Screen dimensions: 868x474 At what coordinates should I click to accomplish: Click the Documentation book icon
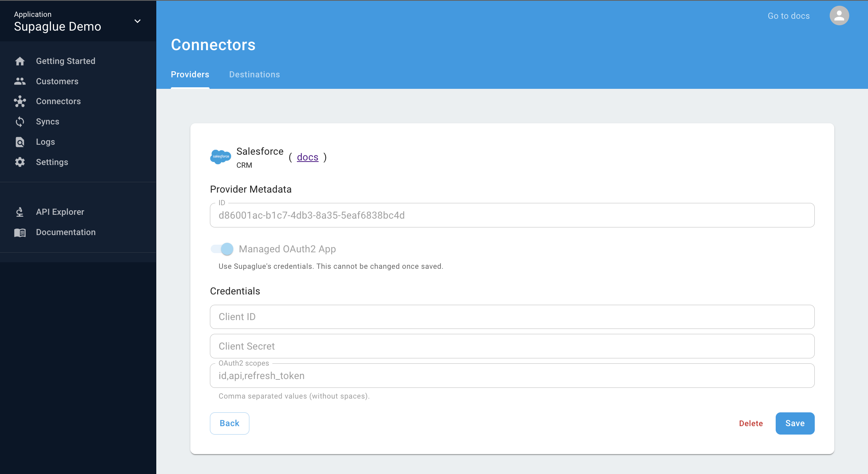[20, 232]
